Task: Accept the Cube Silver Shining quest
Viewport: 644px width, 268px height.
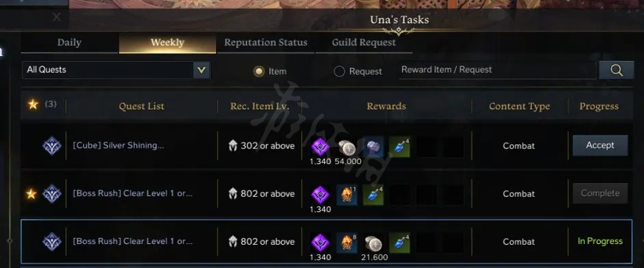Action: point(600,146)
